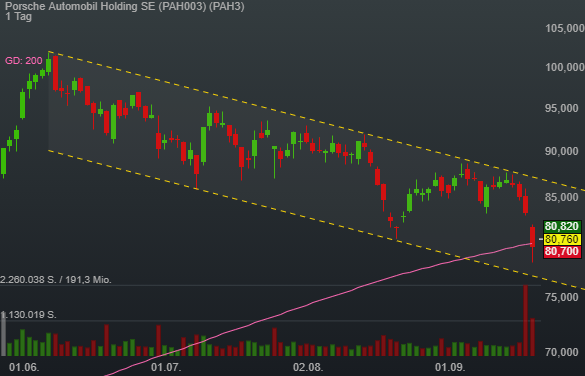The height and width of the screenshot is (376, 585).
Task: Click the 90,000 price axis label
Action: pos(563,151)
